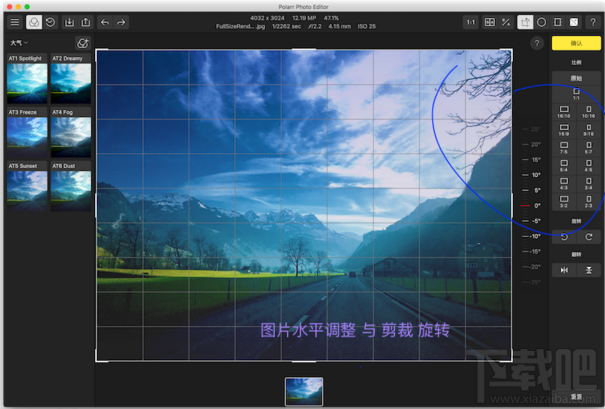Click the import photo icon
The width and height of the screenshot is (605, 409).
[69, 22]
